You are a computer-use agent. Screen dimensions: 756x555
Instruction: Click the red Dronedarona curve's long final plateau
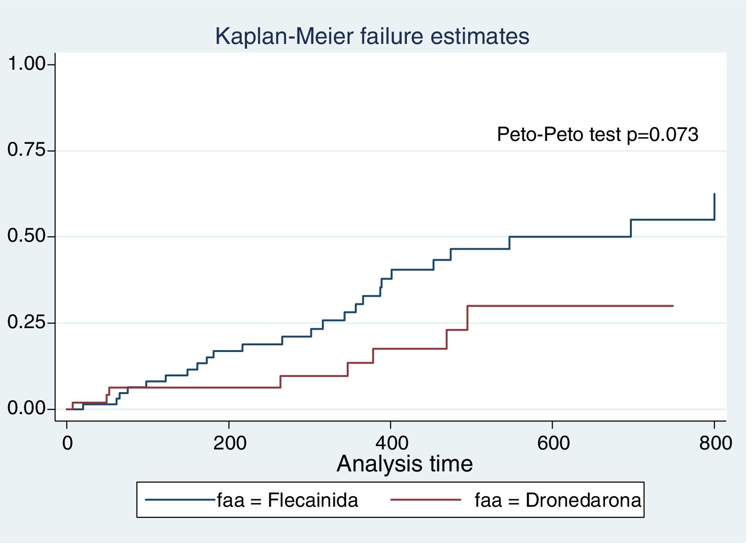click(x=573, y=306)
